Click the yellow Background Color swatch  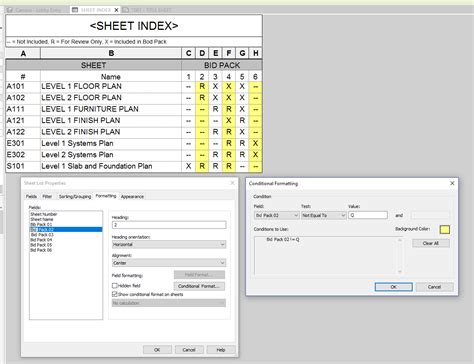pos(445,229)
